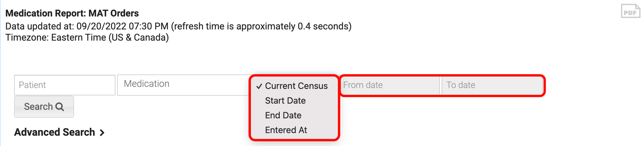This screenshot has width=644, height=146.
Task: Export the report using the PDF icon
Action: [630, 11]
